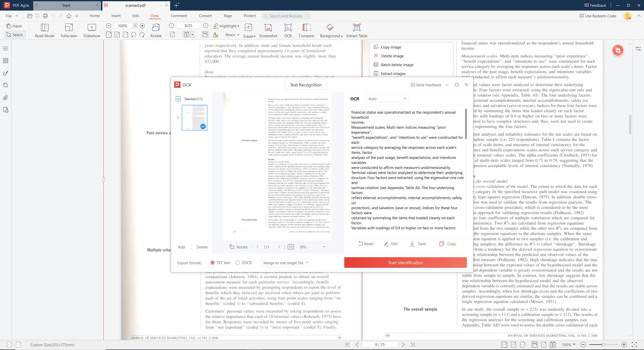Click the 1:1 actual size icon in OCR dialog
This screenshot has height=350, width=644.
pyautogui.click(x=291, y=247)
